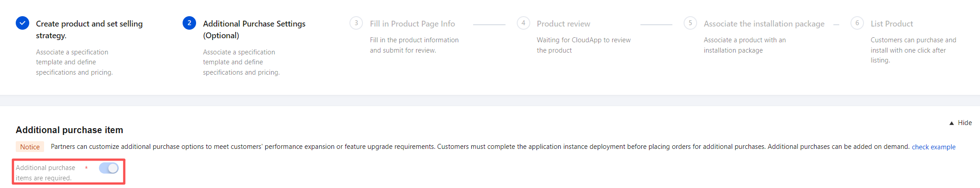Click the Additional purchase item heading
This screenshot has width=980, height=188.
69,130
